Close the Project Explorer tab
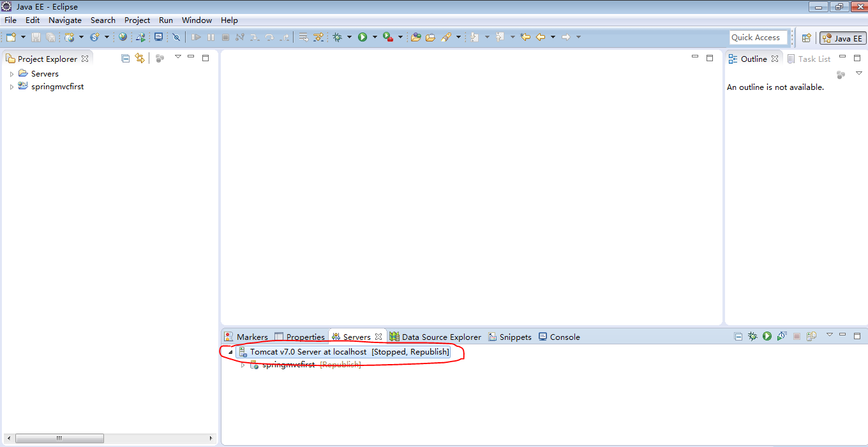The image size is (868, 447). (x=85, y=59)
